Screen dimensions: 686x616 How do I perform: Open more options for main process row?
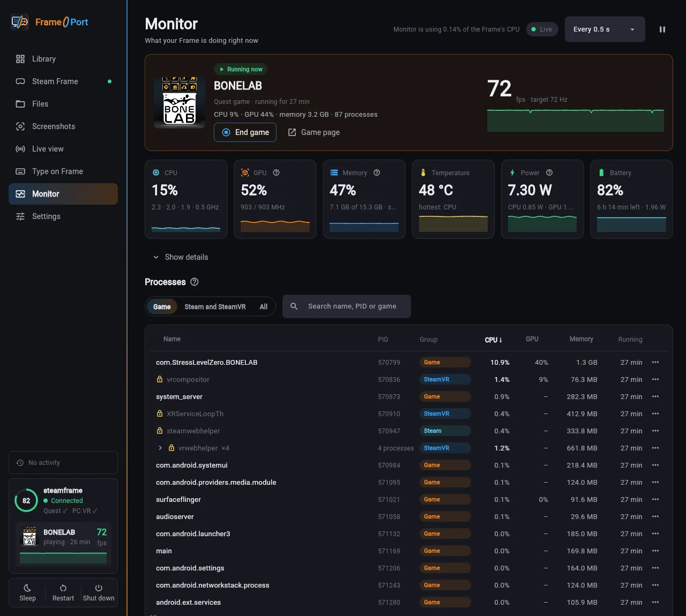pyautogui.click(x=655, y=551)
